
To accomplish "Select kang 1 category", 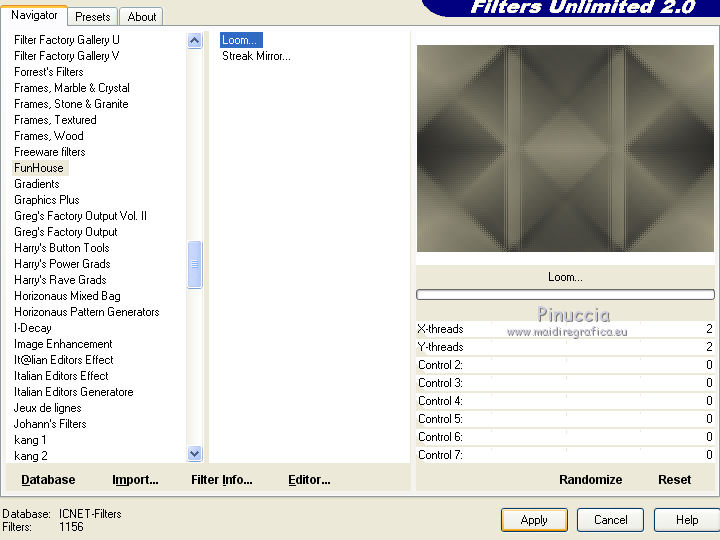I will (x=30, y=440).
